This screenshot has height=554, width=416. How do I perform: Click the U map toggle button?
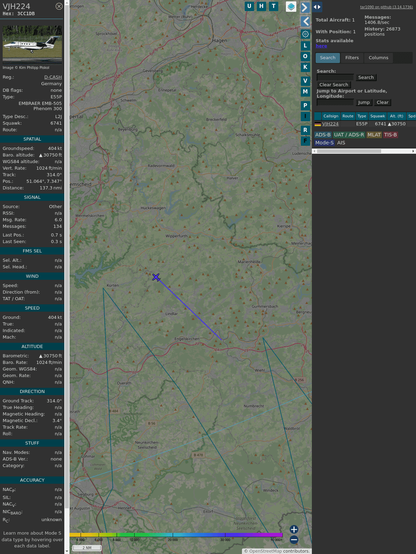[250, 6]
